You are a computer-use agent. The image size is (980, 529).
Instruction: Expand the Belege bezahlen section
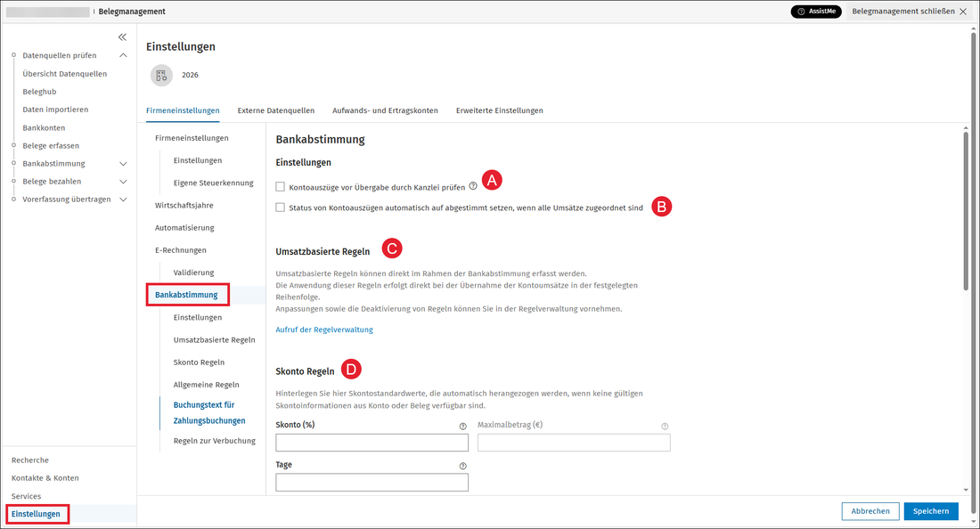(x=123, y=182)
